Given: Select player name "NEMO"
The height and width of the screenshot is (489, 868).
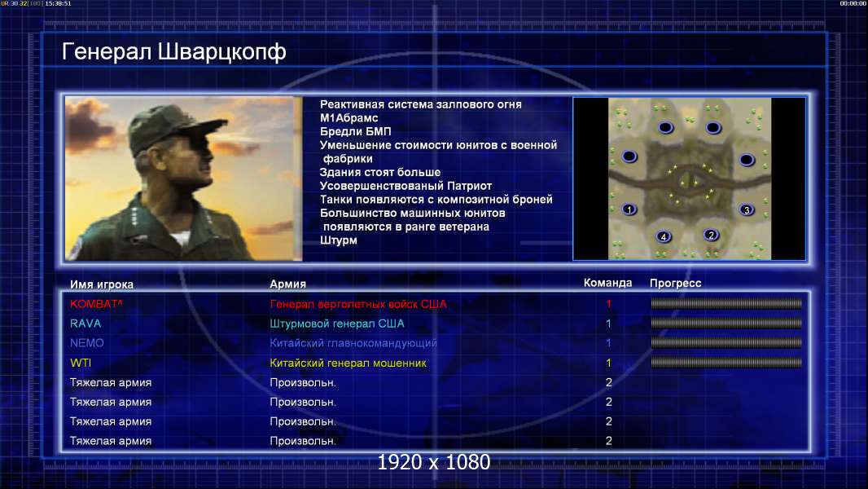Looking at the screenshot, I should (x=87, y=343).
